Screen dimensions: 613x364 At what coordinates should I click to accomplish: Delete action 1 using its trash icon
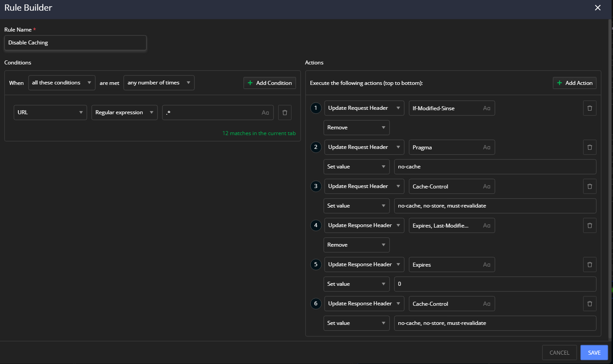coord(589,108)
